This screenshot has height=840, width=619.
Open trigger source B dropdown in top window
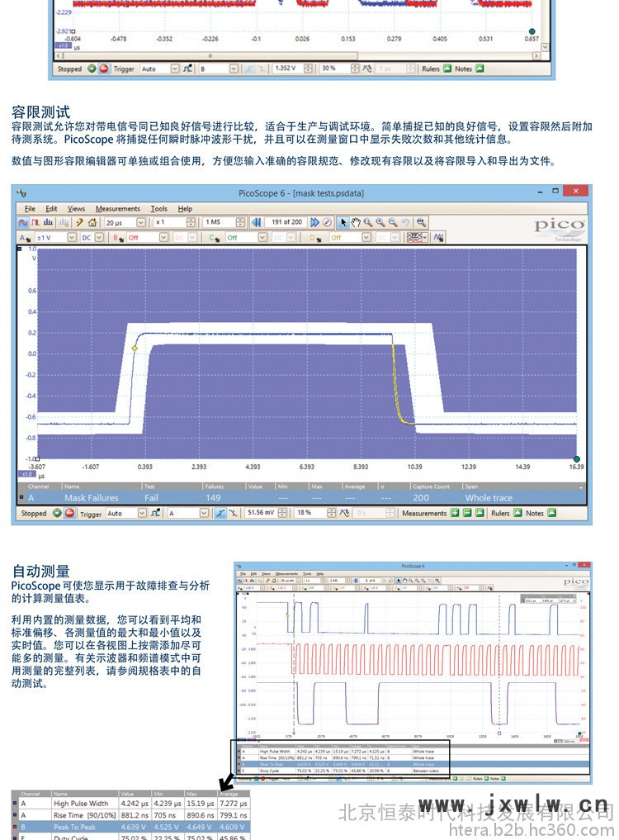[234, 69]
